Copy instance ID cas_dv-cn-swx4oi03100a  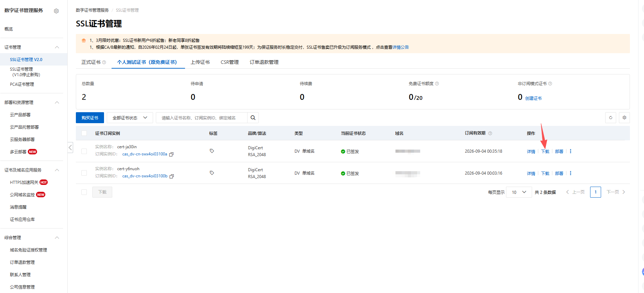(171, 154)
